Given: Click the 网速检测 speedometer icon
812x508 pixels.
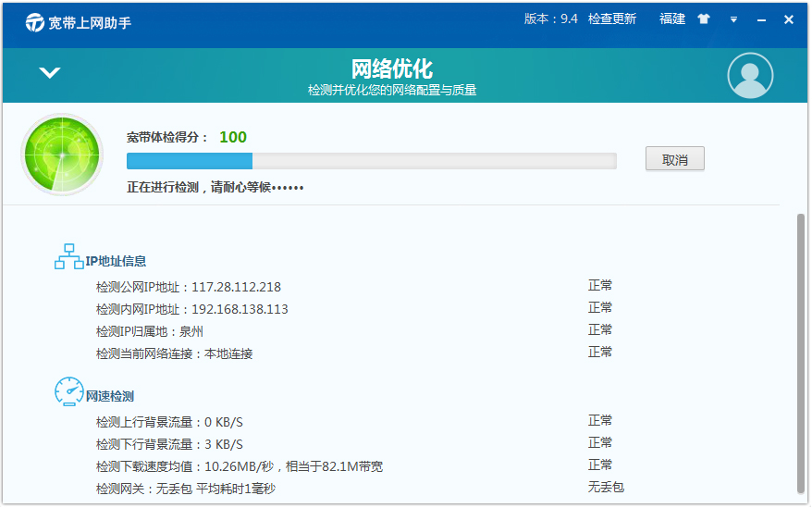Looking at the screenshot, I should pos(68,391).
